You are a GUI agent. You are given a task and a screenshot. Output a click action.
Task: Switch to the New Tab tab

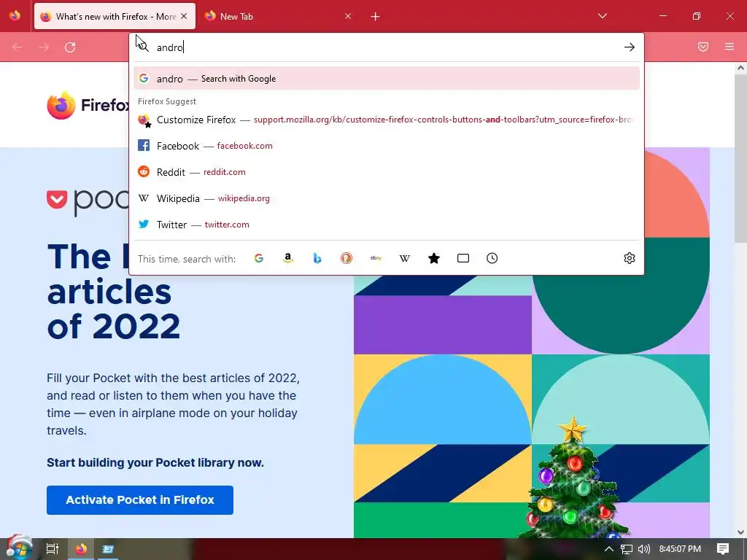[279, 16]
